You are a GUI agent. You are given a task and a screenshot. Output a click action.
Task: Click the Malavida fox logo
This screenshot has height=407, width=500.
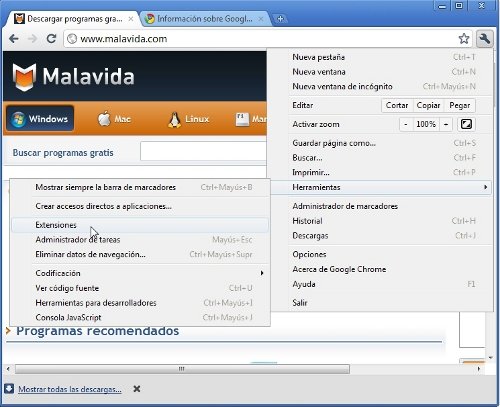tap(24, 77)
